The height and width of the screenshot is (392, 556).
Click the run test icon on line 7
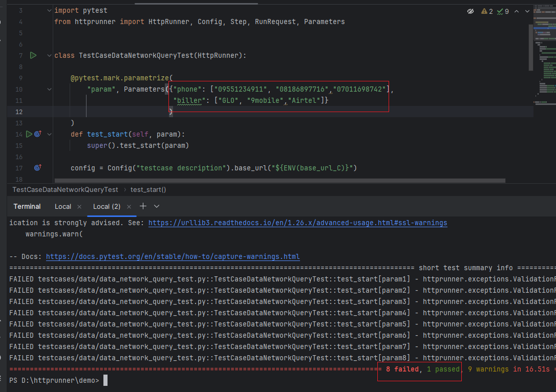click(x=33, y=55)
